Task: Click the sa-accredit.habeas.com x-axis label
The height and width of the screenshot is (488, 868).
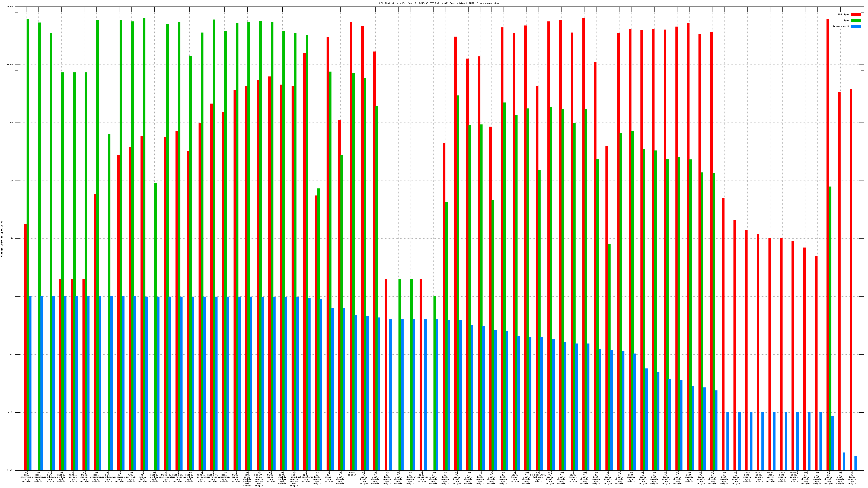Action: [538, 477]
